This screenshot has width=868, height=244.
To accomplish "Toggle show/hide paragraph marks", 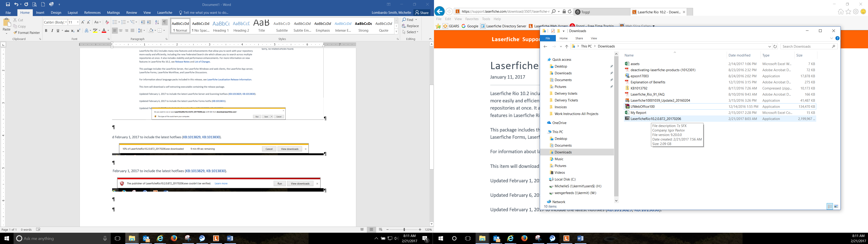I will (x=165, y=22).
